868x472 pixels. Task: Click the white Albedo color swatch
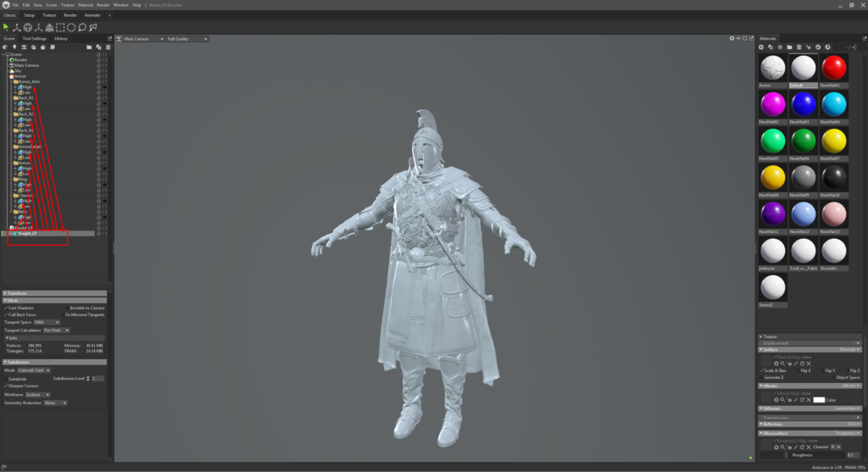click(x=819, y=399)
